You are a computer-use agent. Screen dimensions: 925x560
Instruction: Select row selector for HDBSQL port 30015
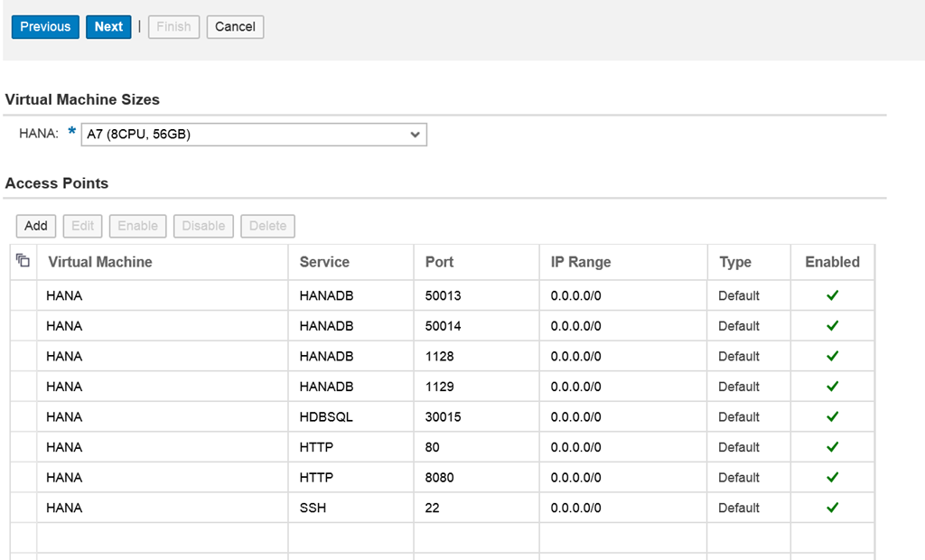pos(23,416)
